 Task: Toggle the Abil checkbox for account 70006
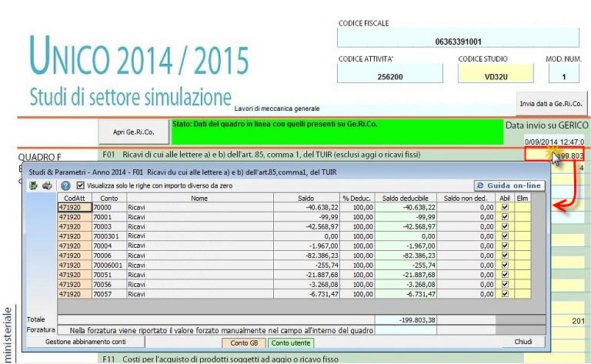coord(505,255)
